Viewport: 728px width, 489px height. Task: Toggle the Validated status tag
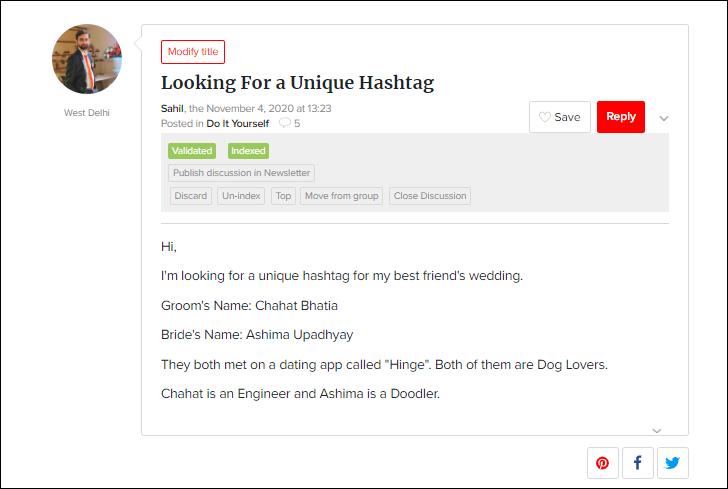(192, 151)
